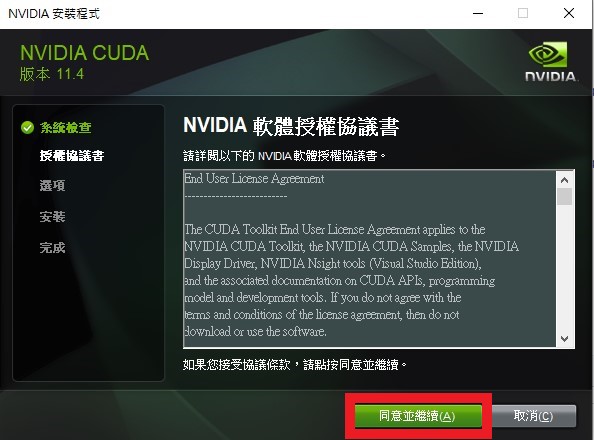Image resolution: width=594 pixels, height=440 pixels.
Task: Click the green 同意並繼續(A) button
Action: pos(418,416)
